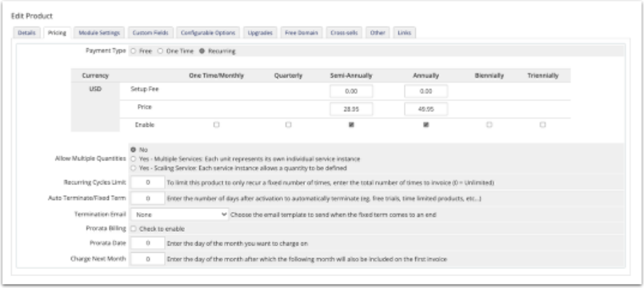Check Prorata Billing enable box
Image resolution: width=644 pixels, height=288 pixels.
(134, 229)
